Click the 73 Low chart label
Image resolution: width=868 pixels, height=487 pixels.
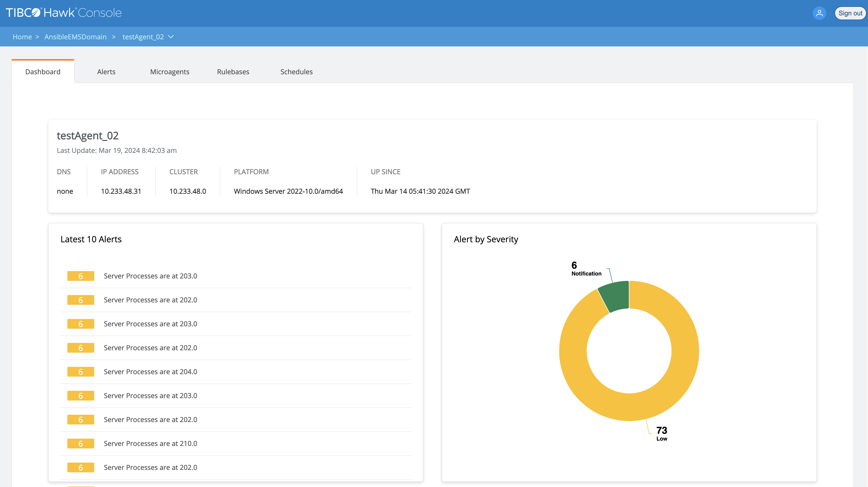[x=661, y=433]
